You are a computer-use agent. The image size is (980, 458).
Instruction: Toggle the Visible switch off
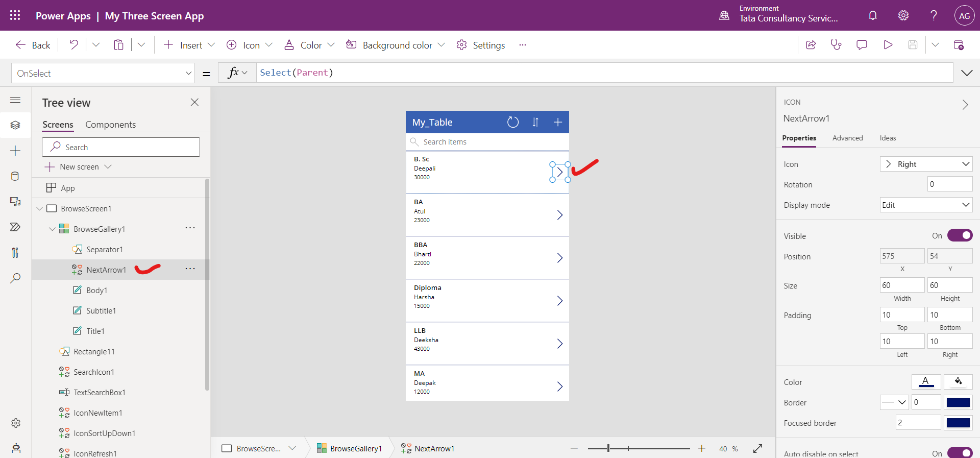coord(960,235)
